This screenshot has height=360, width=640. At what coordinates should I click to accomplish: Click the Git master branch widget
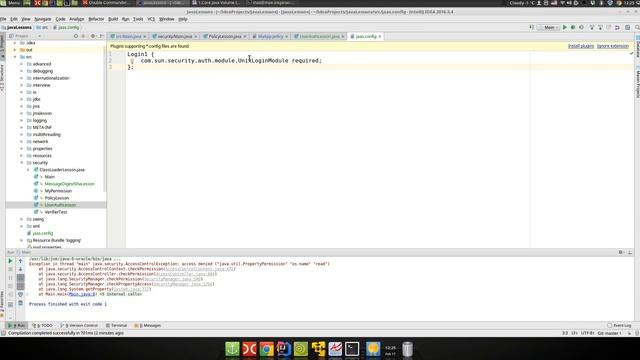click(x=609, y=333)
